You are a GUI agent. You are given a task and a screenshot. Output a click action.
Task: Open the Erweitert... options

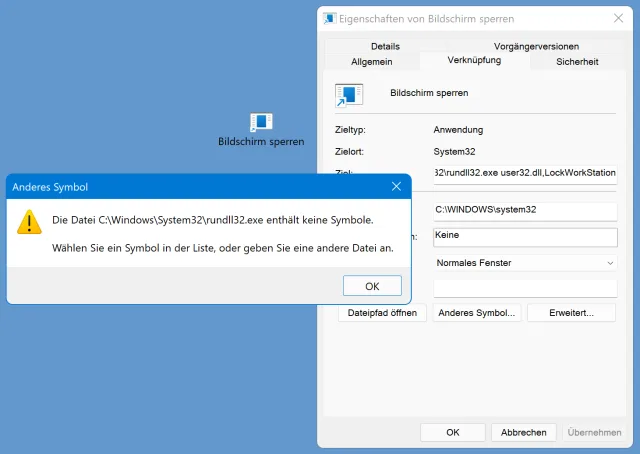coord(571,313)
